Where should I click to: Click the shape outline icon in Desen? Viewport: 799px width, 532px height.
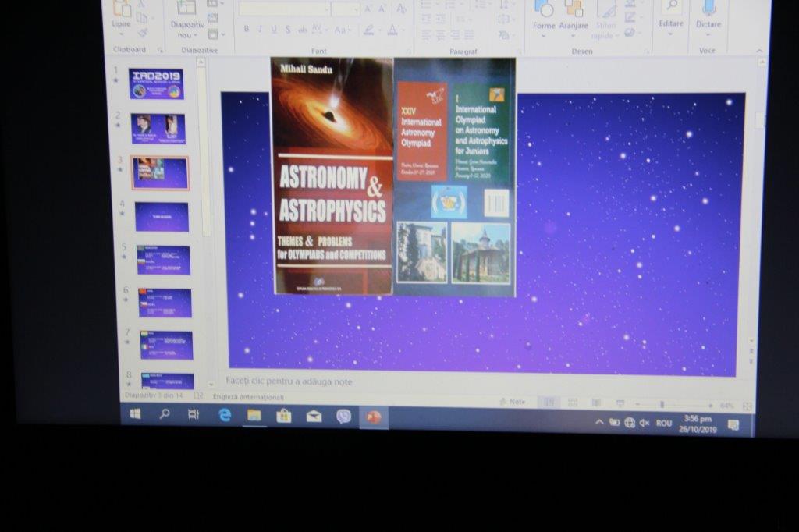pyautogui.click(x=630, y=18)
